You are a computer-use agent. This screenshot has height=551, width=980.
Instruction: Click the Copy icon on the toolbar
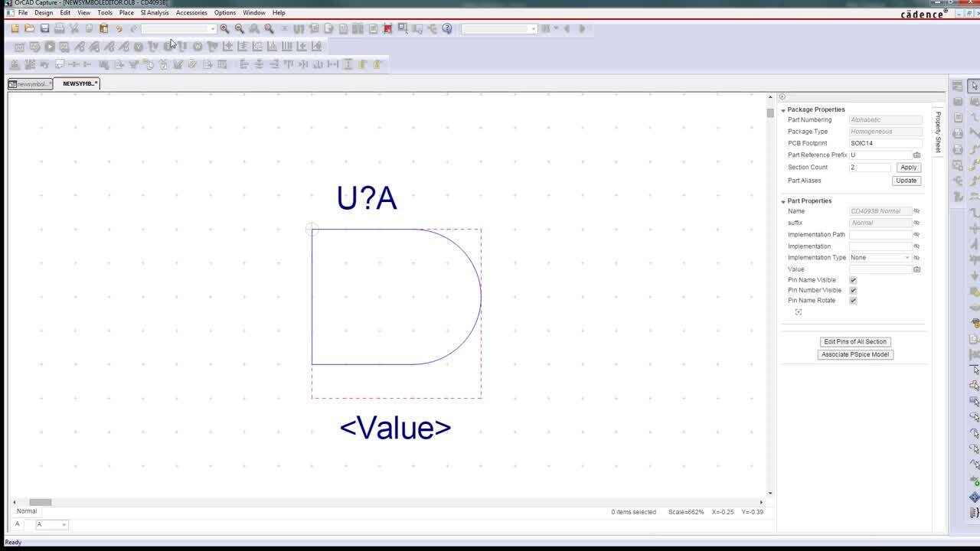coord(88,29)
